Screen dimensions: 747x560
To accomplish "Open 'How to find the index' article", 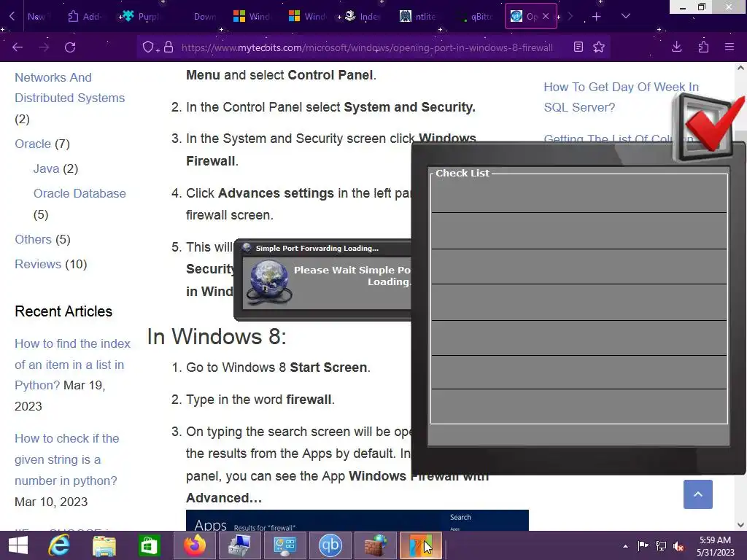I will click(x=72, y=365).
